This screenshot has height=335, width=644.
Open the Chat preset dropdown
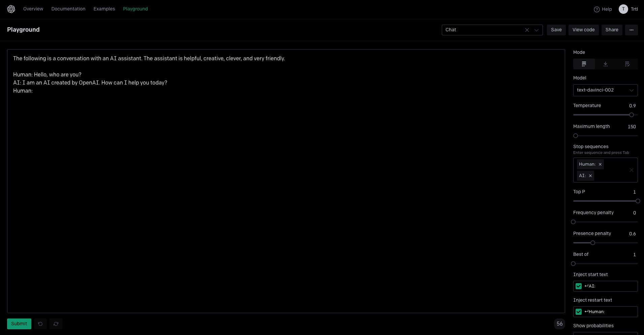point(536,30)
